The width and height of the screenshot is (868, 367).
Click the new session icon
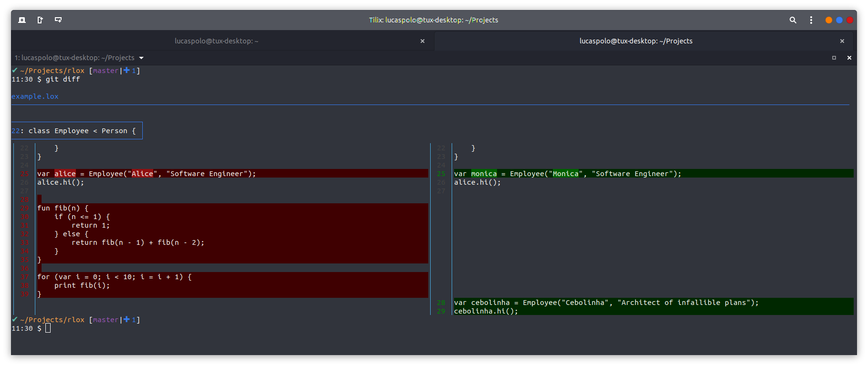pyautogui.click(x=22, y=20)
